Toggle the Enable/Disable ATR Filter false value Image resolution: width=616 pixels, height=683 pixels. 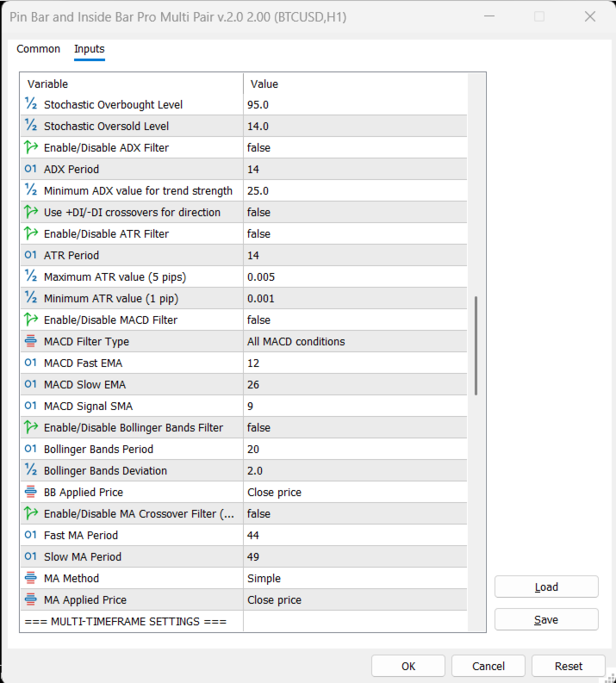pyautogui.click(x=258, y=233)
